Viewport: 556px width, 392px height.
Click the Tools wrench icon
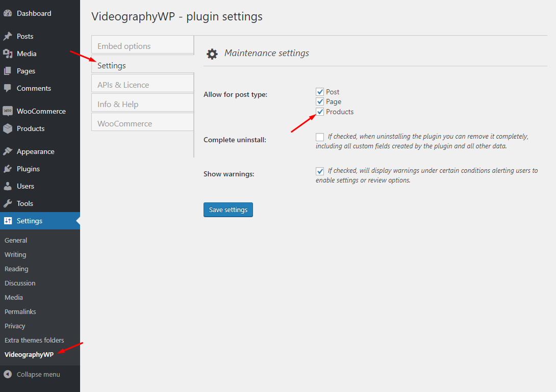click(8, 203)
